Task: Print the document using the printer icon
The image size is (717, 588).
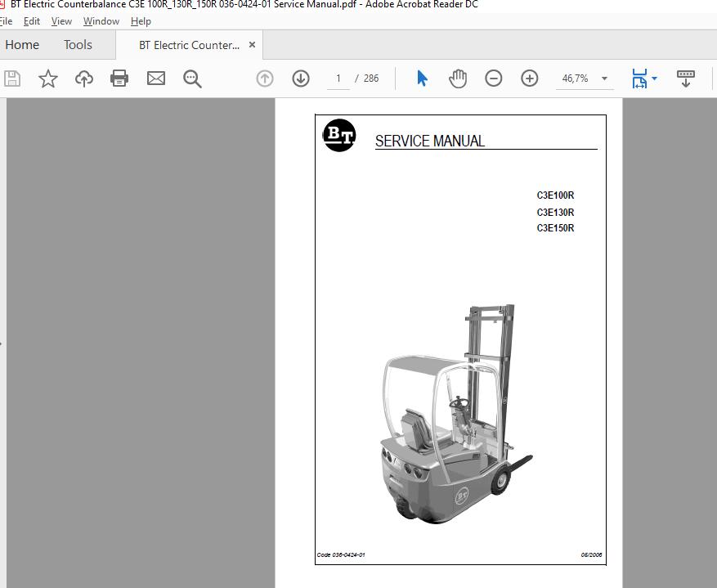Action: (x=119, y=79)
